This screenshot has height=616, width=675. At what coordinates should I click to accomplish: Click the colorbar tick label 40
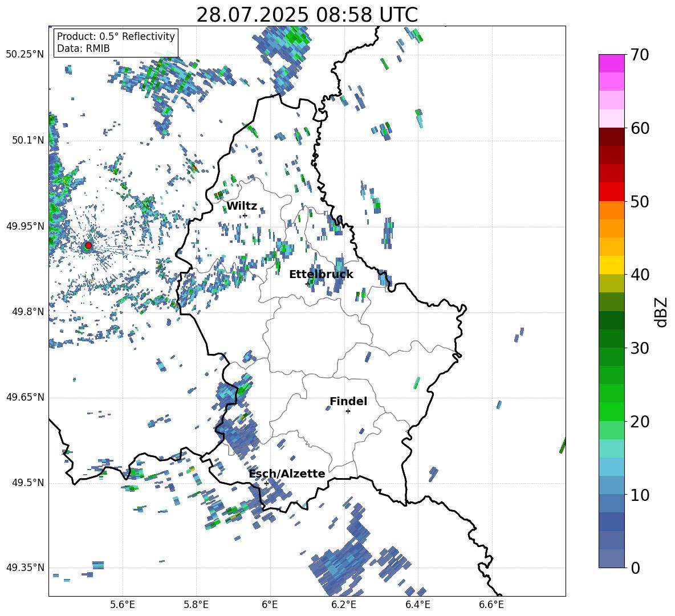tap(640, 275)
